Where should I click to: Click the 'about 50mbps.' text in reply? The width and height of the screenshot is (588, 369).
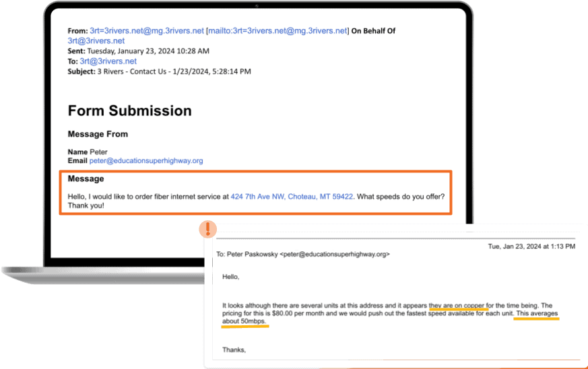click(244, 321)
